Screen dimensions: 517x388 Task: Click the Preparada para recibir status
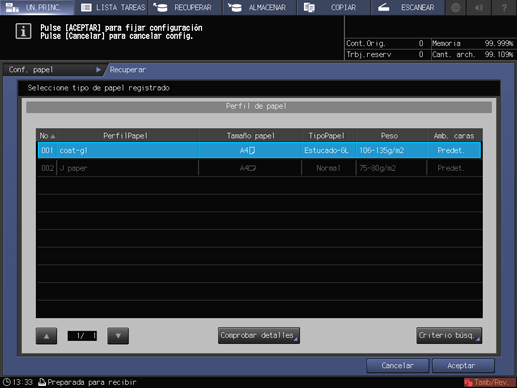(92, 382)
